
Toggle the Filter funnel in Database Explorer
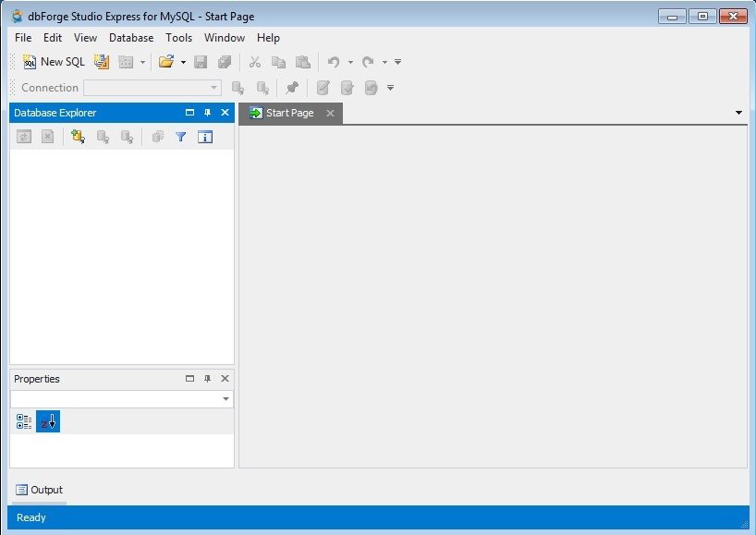[181, 137]
